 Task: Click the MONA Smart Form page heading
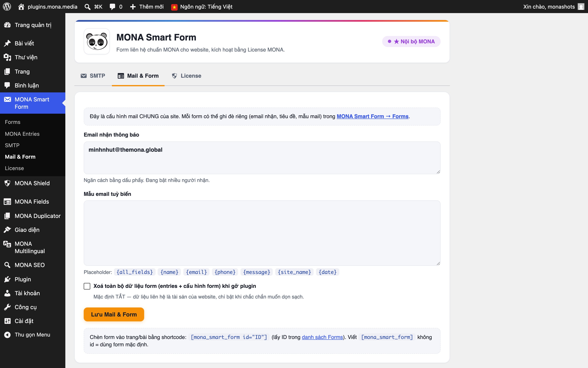[156, 37]
